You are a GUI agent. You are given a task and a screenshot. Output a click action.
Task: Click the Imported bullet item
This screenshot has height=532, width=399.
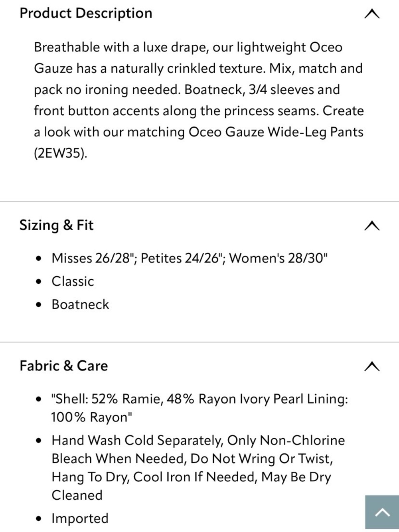(x=80, y=518)
